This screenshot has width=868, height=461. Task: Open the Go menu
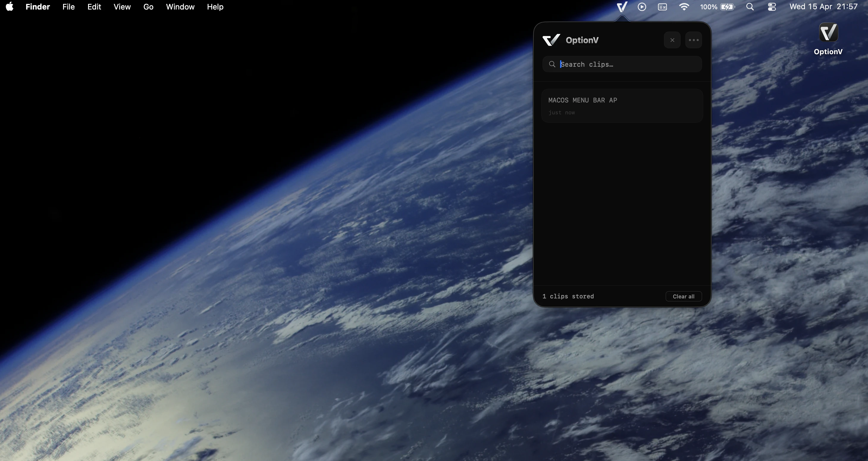point(148,7)
